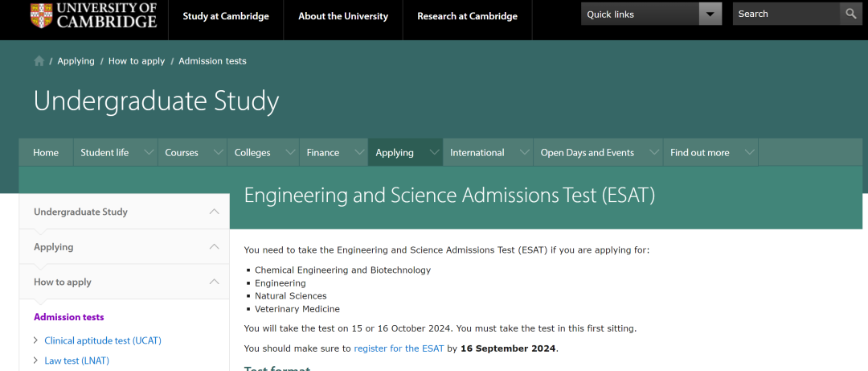Image resolution: width=868 pixels, height=371 pixels.
Task: Expand the Open Days and Events chevron
Action: point(654,152)
